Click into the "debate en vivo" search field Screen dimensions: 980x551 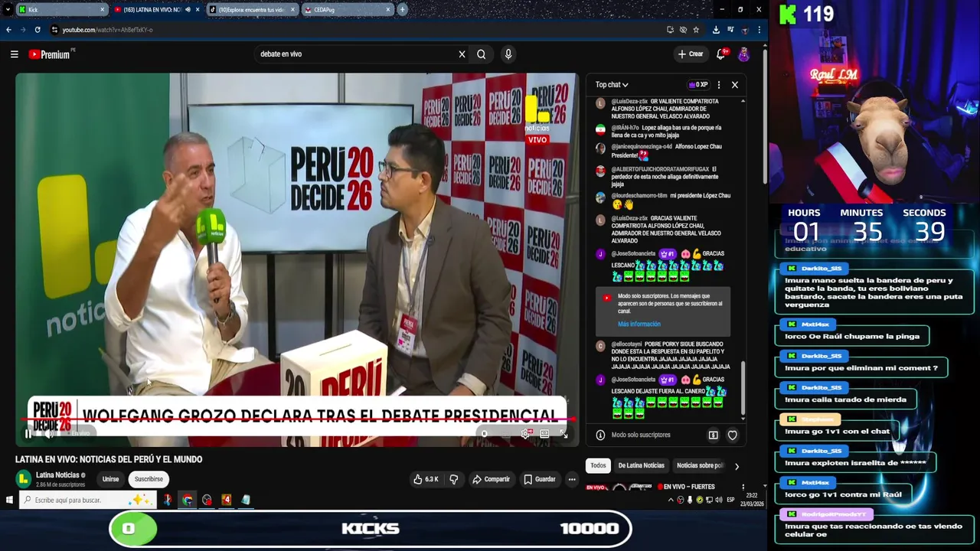(x=356, y=54)
